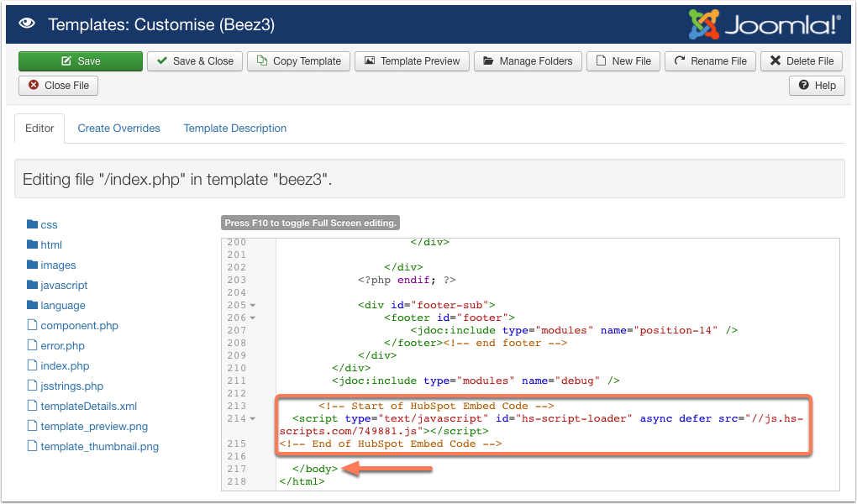Click the 'end footer' comment line
The height and width of the screenshot is (504, 857).
coord(505,344)
